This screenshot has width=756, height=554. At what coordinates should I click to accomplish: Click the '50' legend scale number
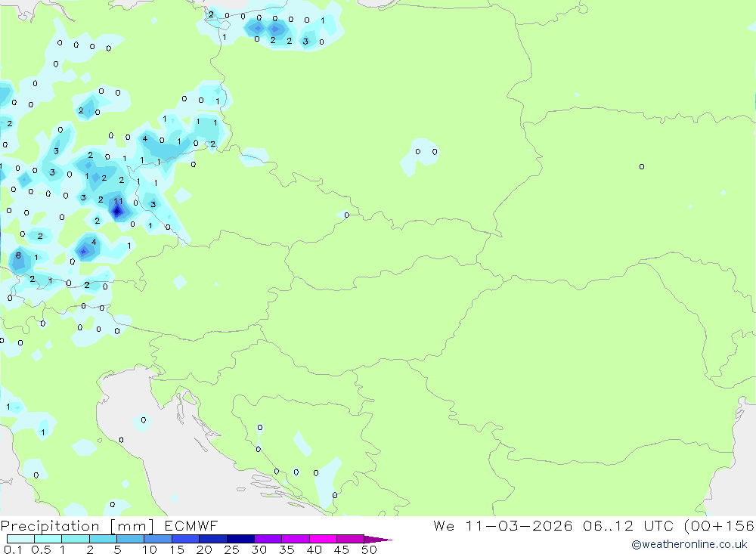click(x=369, y=549)
